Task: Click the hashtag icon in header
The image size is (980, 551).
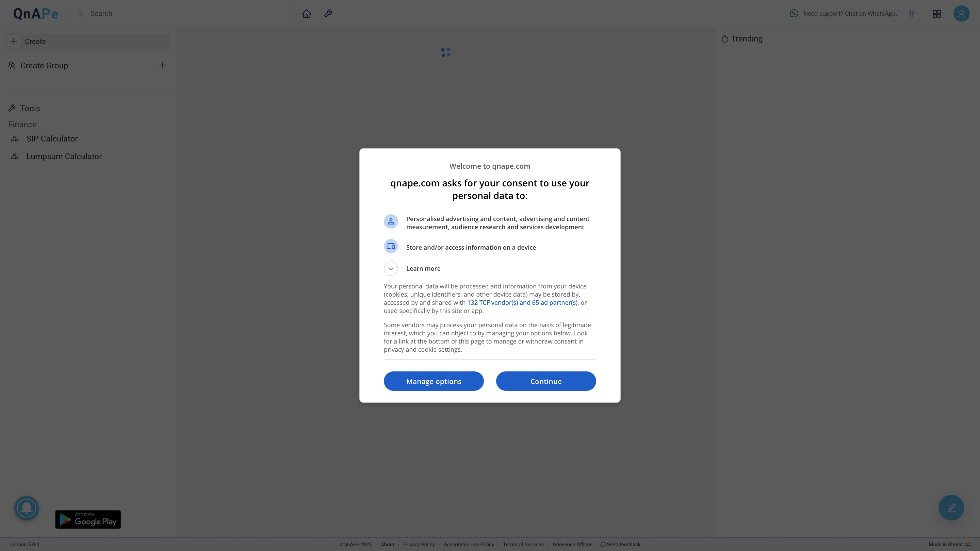Action: tap(912, 14)
